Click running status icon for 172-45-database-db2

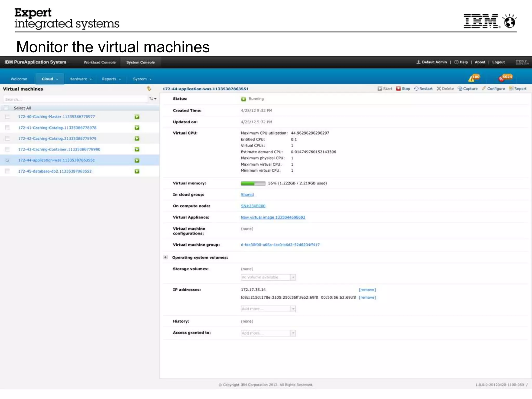coord(137,171)
